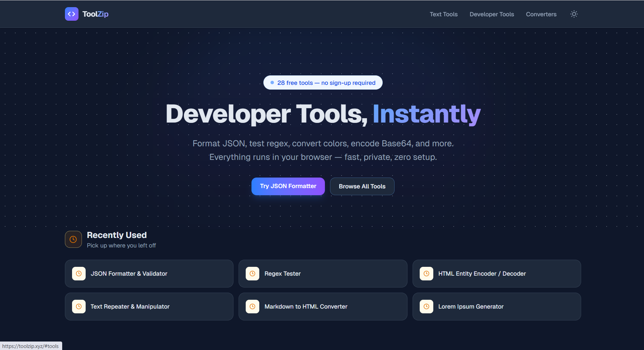Image resolution: width=644 pixels, height=350 pixels.
Task: Click the clock icon on HTML Entity Encoder card
Action: [x=427, y=274]
